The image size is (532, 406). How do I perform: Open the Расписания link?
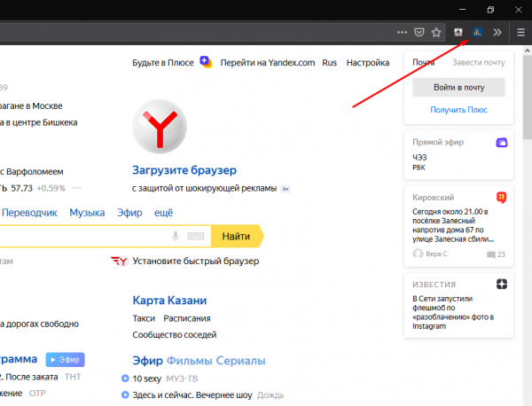coord(187,318)
